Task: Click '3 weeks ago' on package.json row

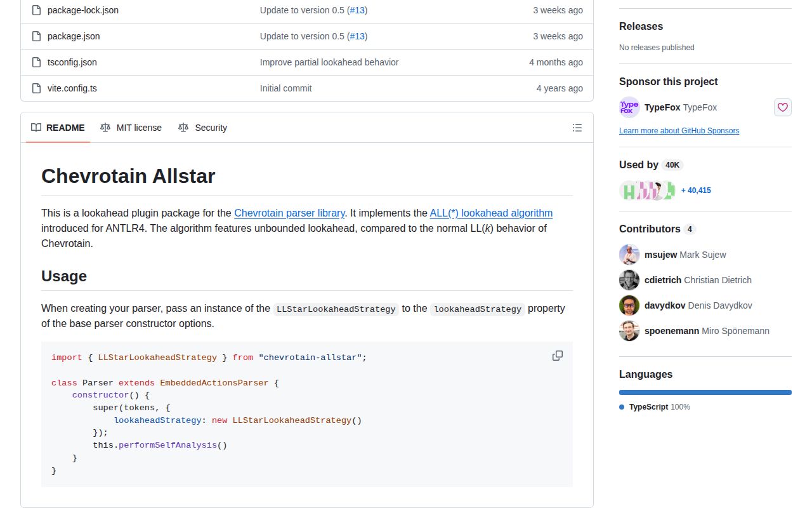Action: (558, 36)
